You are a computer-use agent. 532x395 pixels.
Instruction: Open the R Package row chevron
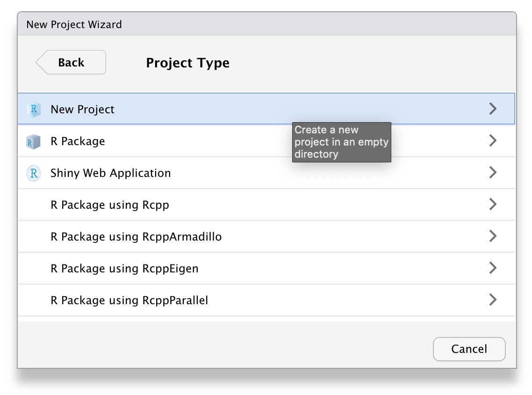pyautogui.click(x=493, y=140)
